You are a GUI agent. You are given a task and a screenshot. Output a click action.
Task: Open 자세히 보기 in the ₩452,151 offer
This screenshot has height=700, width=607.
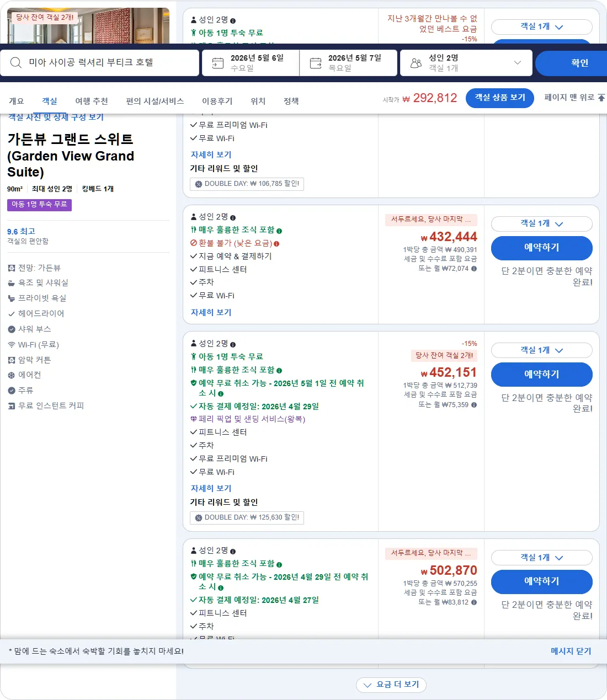click(211, 489)
